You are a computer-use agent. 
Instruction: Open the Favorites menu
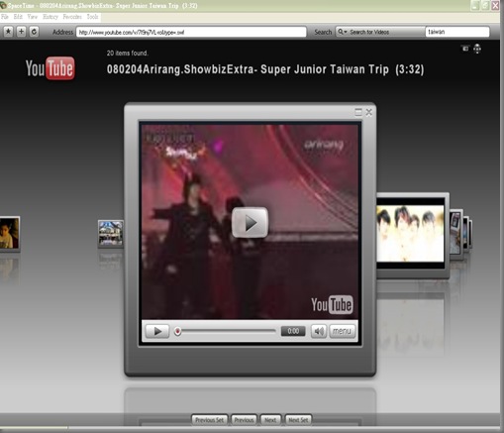(72, 17)
